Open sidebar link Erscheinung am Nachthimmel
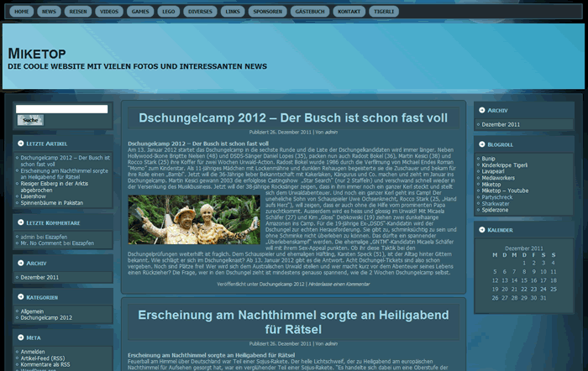Image resolution: width=588 pixels, height=371 pixels. (64, 174)
